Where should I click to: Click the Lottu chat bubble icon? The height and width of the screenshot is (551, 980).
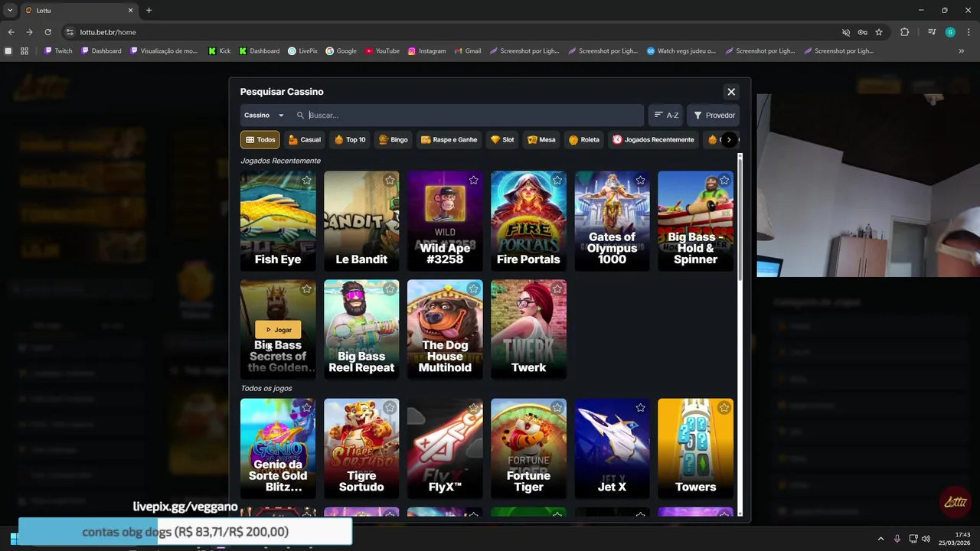[x=955, y=502]
